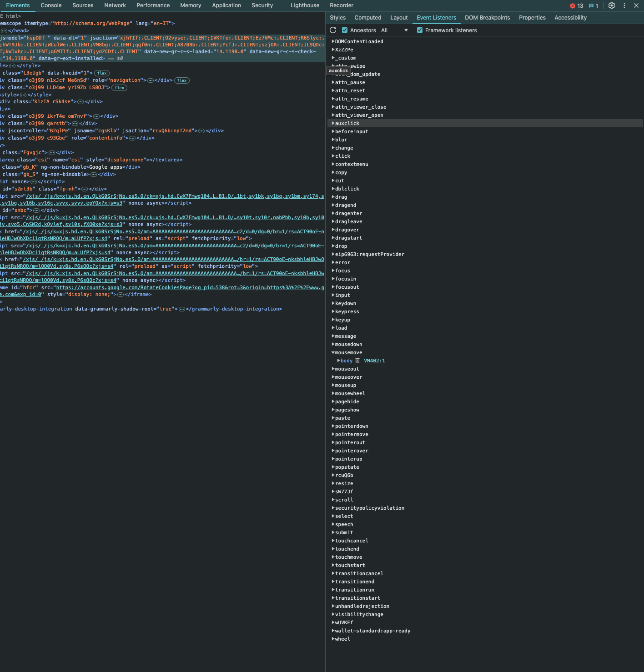Screen dimensions: 644x672
Task: Expand the DOMContentLoaded event listener
Action: pos(333,41)
